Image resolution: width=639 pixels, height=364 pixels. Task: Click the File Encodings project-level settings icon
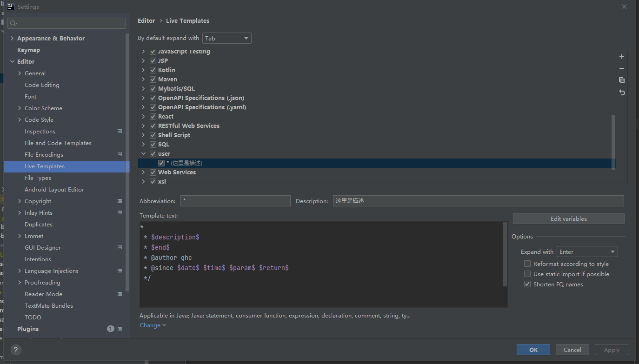tap(120, 154)
